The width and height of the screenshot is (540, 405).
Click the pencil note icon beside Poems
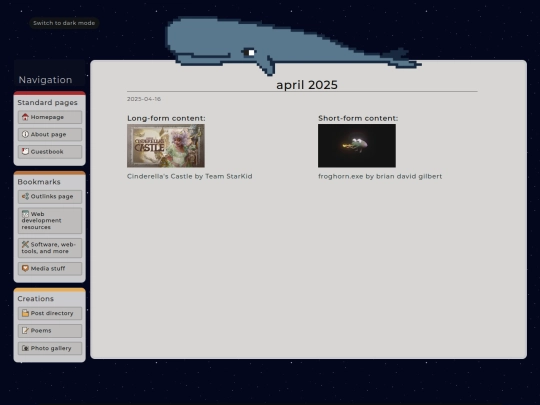25,331
